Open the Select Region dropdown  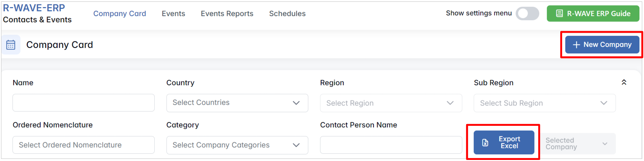tap(391, 103)
